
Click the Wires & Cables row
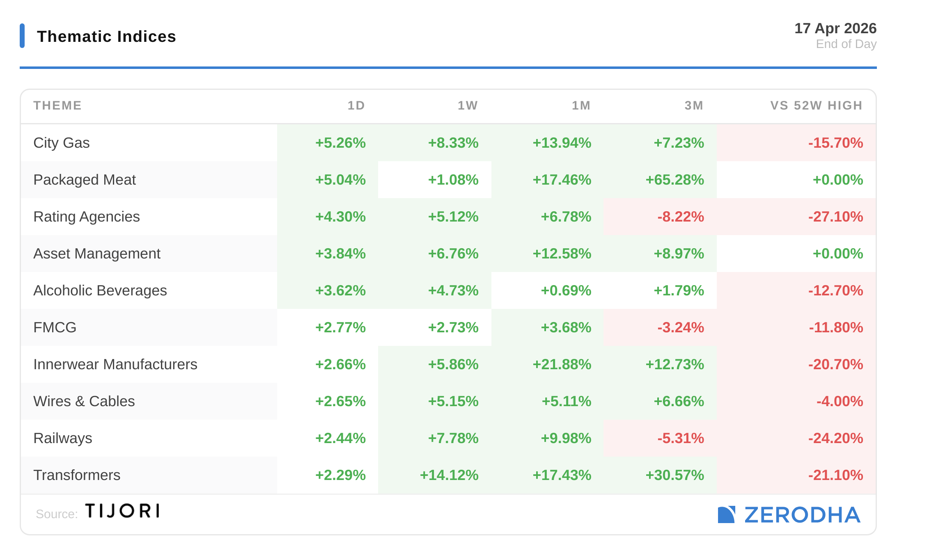(x=84, y=401)
